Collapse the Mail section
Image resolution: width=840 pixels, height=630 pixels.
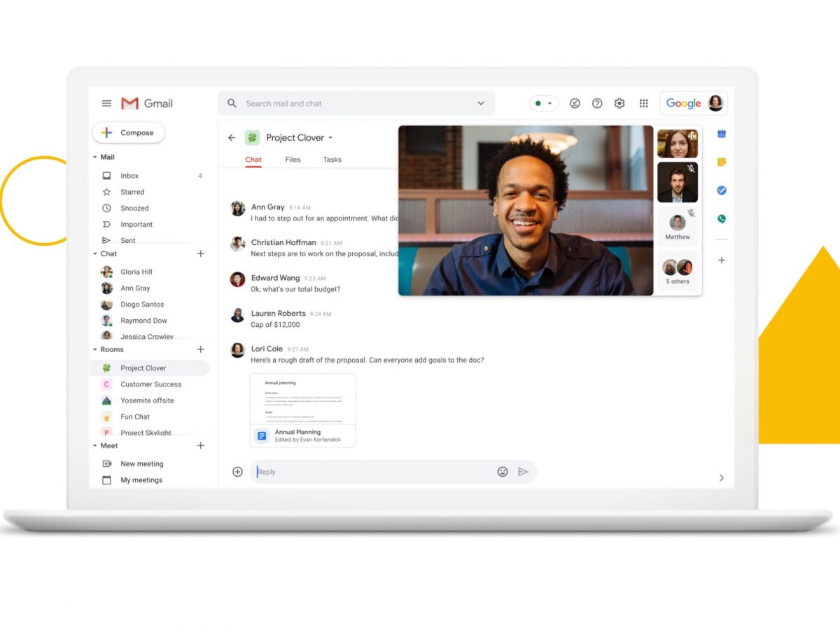(95, 157)
